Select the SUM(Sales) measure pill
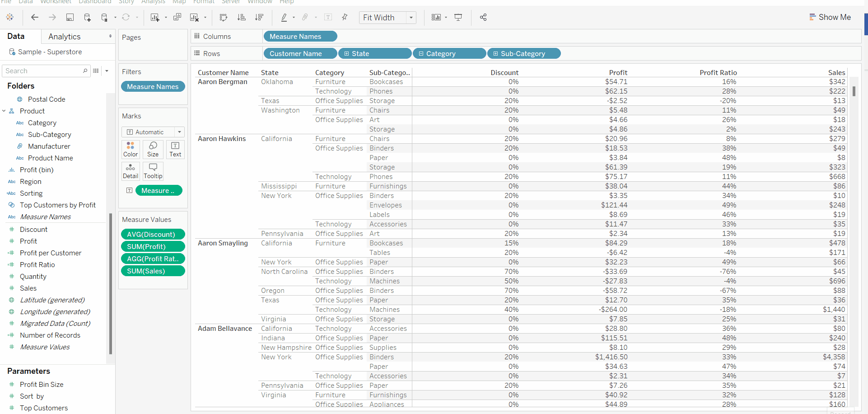 click(x=153, y=271)
